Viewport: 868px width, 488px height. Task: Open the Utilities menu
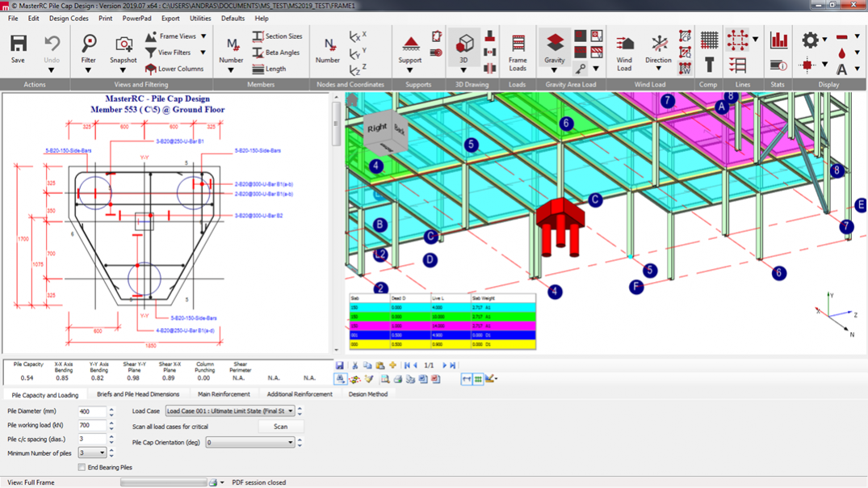[x=200, y=19]
